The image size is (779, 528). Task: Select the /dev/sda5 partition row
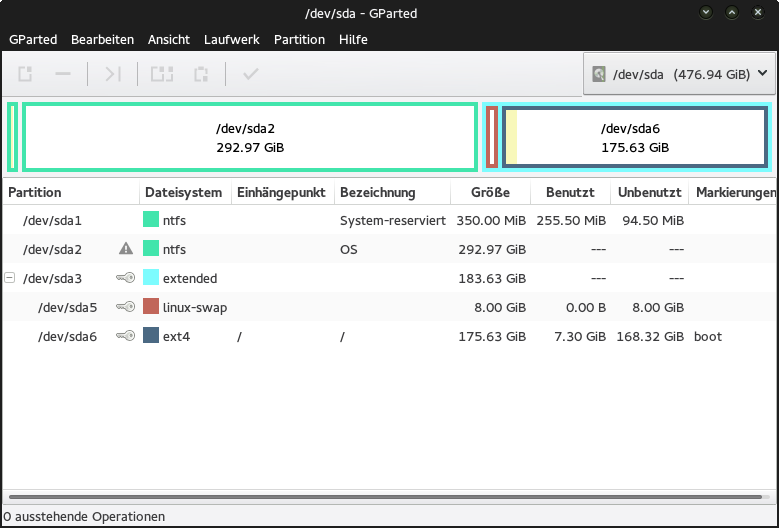coord(389,307)
